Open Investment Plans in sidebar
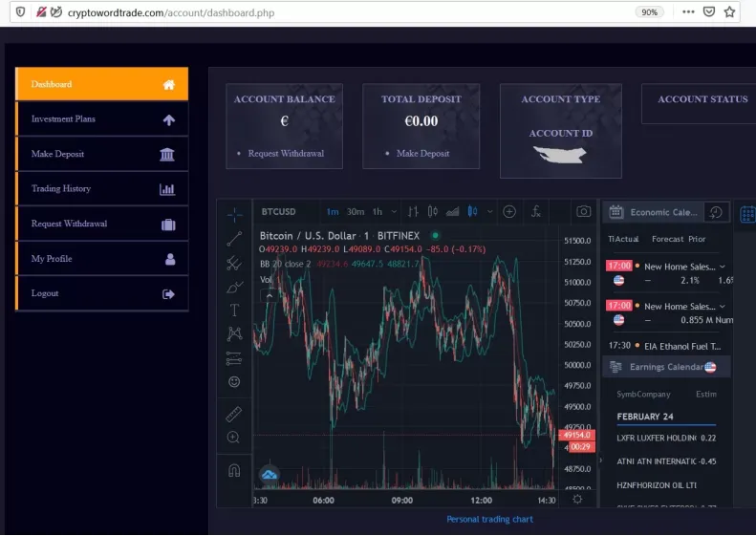The height and width of the screenshot is (536, 756). [x=101, y=119]
